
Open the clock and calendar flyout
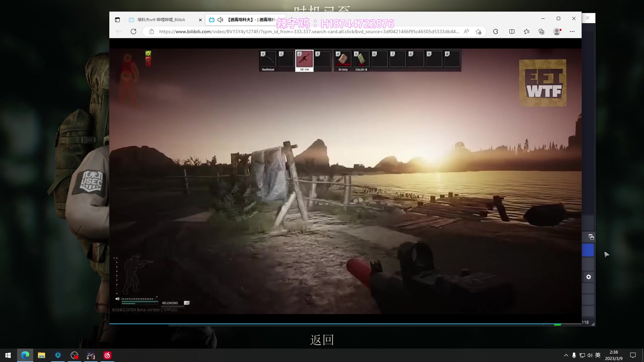(x=614, y=355)
